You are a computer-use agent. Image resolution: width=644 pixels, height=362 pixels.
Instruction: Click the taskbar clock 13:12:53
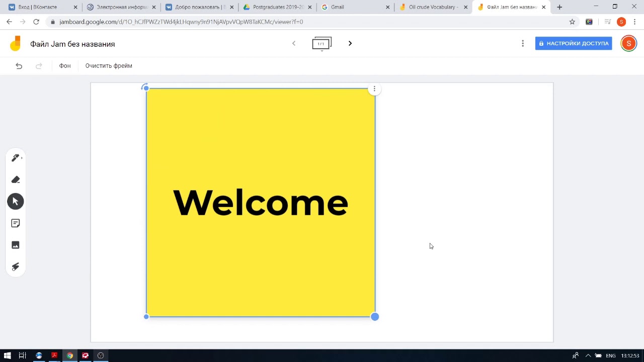click(x=630, y=355)
